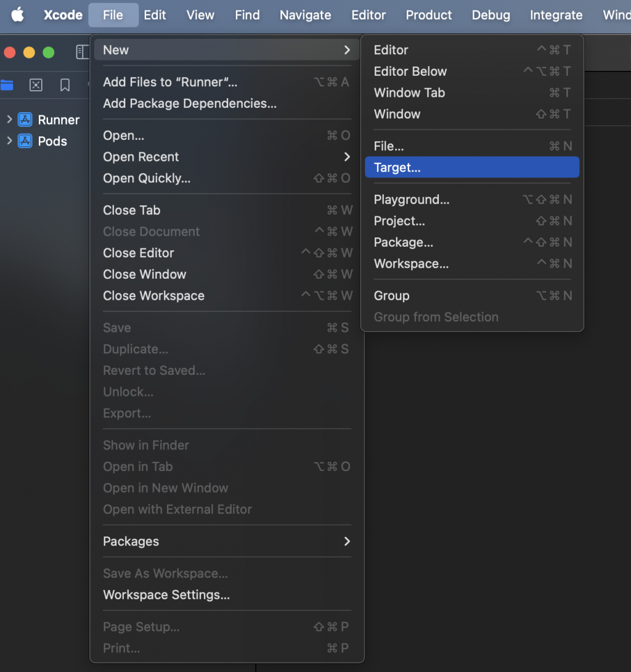Open the Navigate menu
The width and height of the screenshot is (631, 672).
click(306, 15)
